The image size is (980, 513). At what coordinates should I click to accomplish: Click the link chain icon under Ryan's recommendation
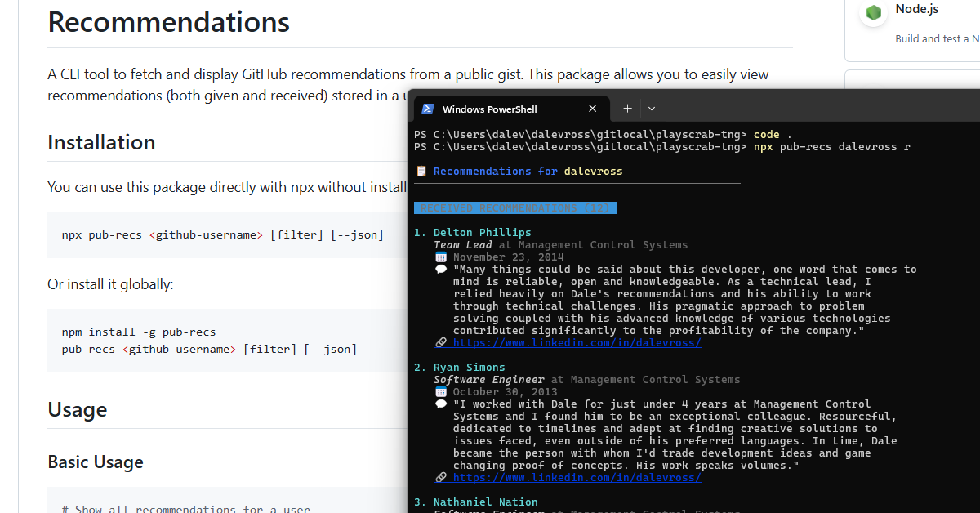pos(441,478)
